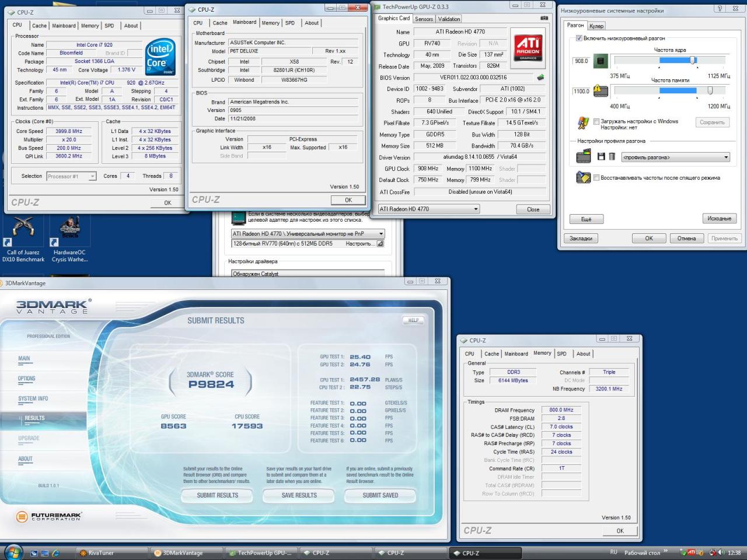Click the P9824 3DMark score text
747x560 pixels.
click(x=211, y=384)
